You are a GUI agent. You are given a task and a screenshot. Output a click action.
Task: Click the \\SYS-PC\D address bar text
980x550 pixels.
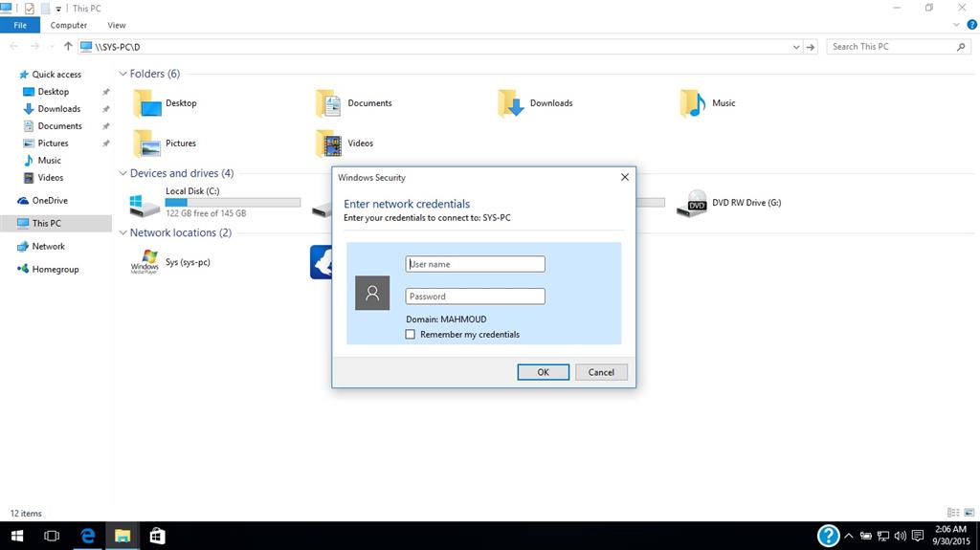pos(118,47)
